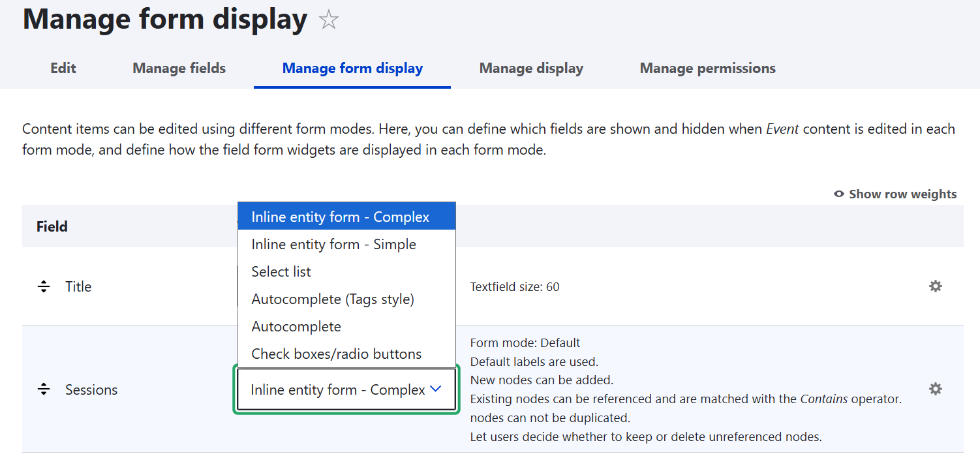Screen dimensions: 980x456
Task: Open Sessions field settings via gear icon
Action: point(936,389)
